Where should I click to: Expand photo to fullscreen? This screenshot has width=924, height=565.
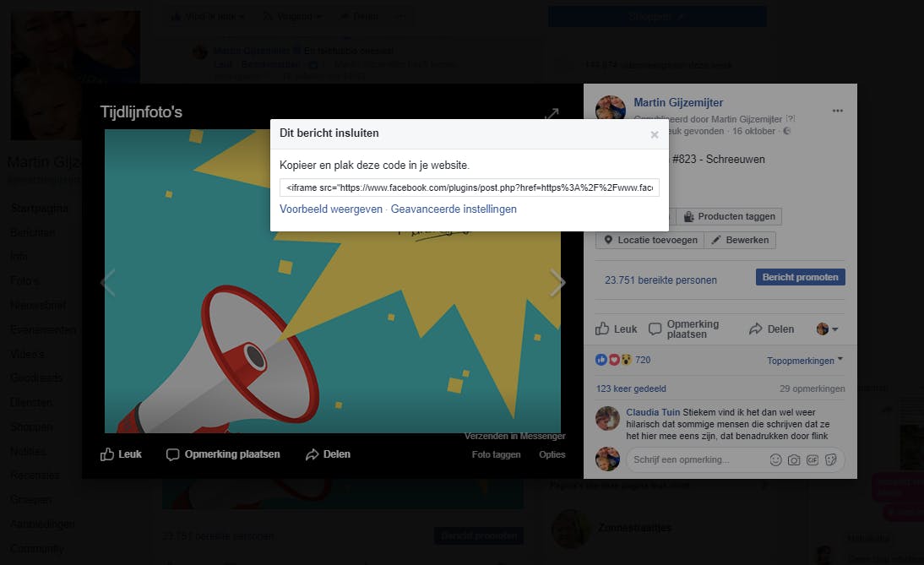[x=552, y=113]
